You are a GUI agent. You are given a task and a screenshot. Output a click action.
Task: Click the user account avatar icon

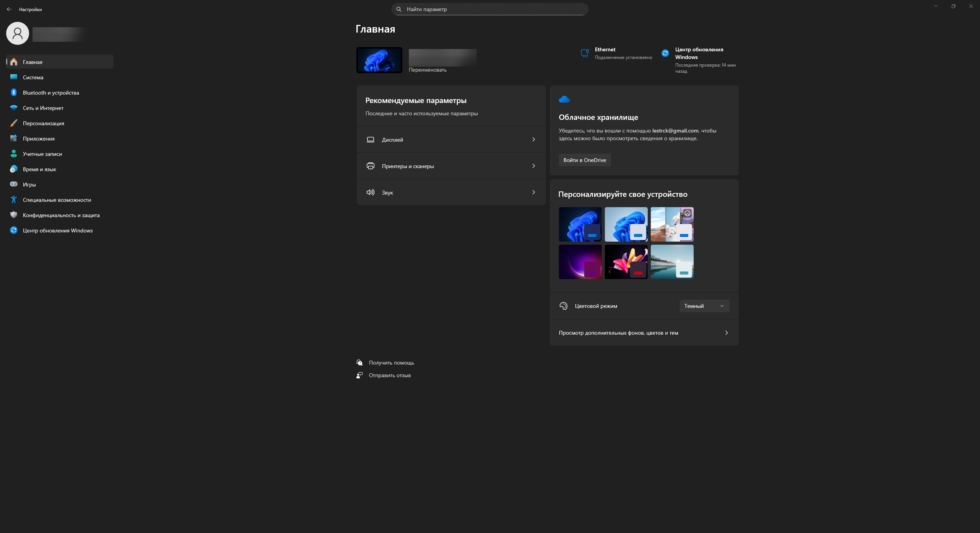coord(18,33)
